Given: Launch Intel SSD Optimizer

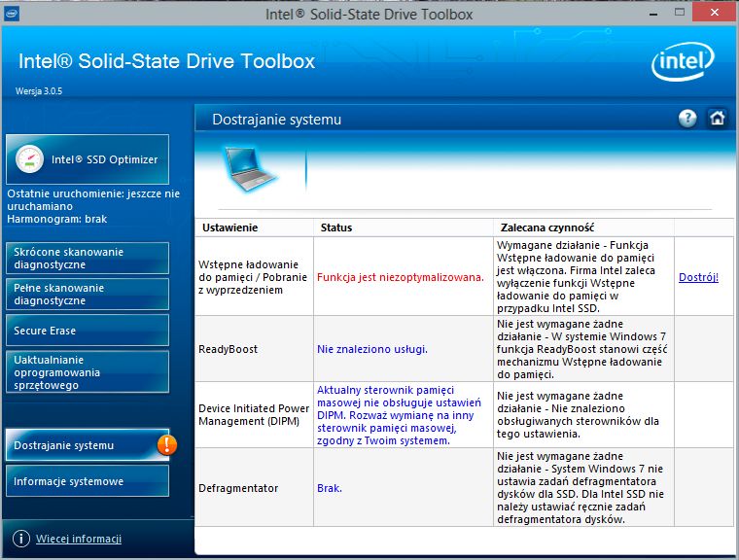Looking at the screenshot, I should [x=88, y=159].
